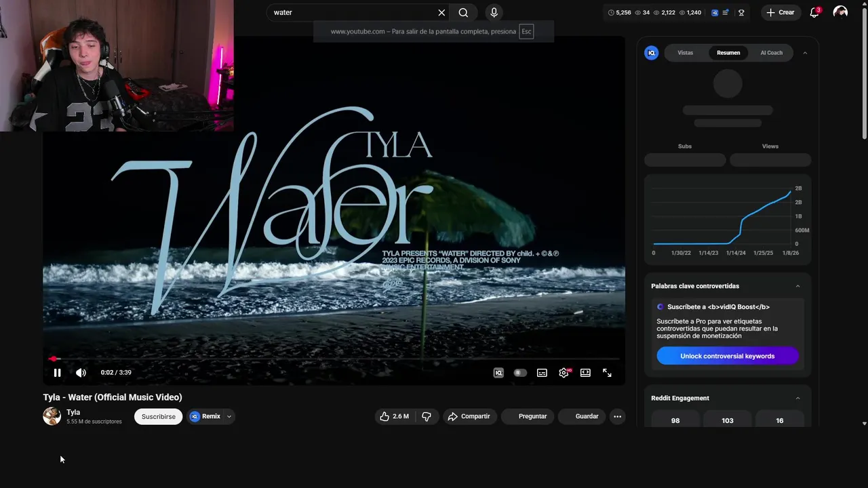
Task: Click the 5.55 M de suscriptores text
Action: (94, 422)
